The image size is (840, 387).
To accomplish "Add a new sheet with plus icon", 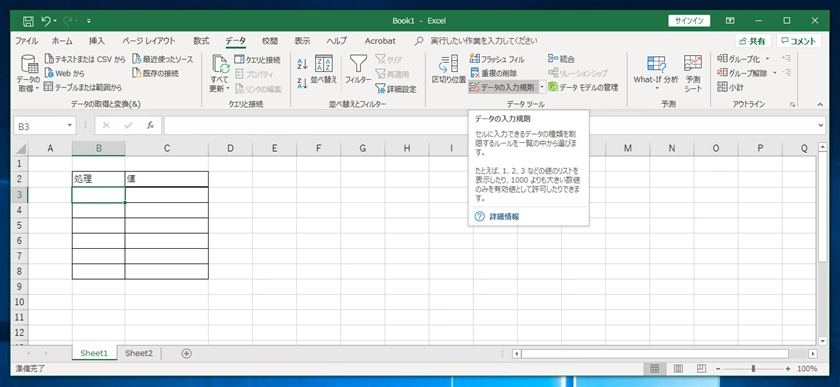I will coord(186,353).
